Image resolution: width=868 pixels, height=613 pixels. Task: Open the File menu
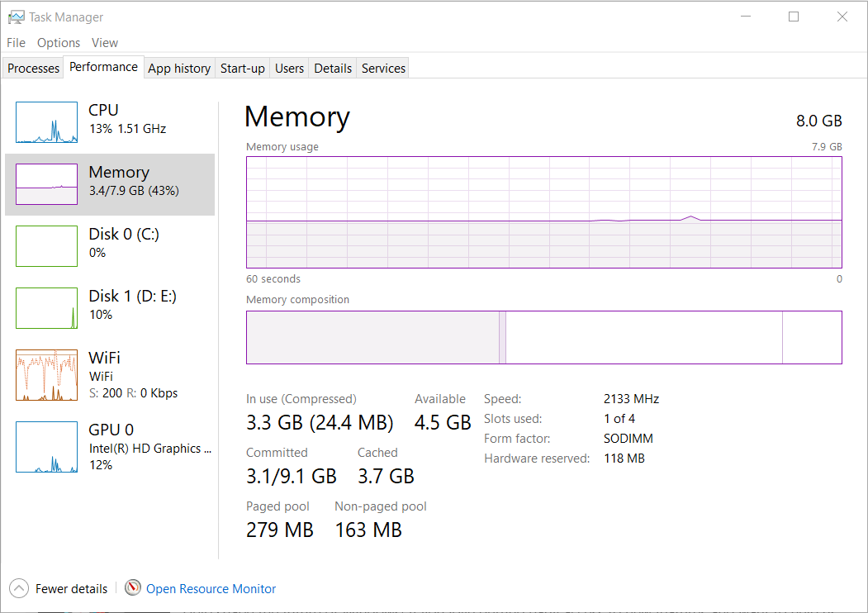pyautogui.click(x=15, y=42)
